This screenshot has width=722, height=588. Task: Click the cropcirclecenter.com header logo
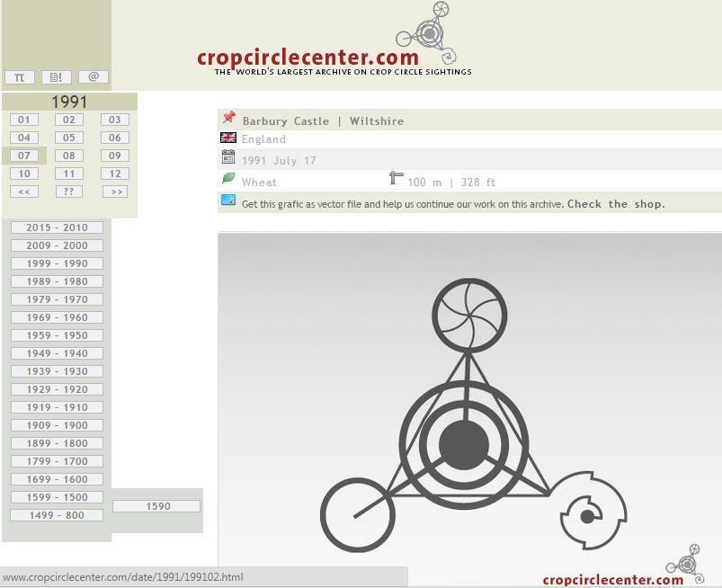click(x=334, y=58)
